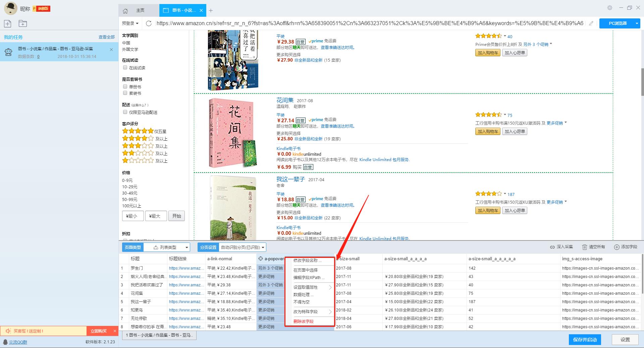This screenshot has height=348, width=644.
Task: Click 加入购物车 button for 花间集
Action: pos(488,131)
